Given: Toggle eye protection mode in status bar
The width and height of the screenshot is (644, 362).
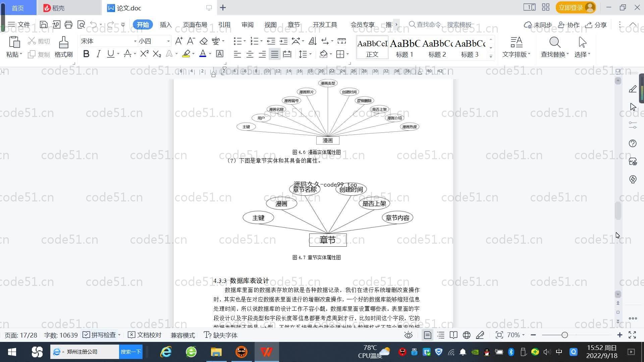Looking at the screenshot, I should coord(408,335).
